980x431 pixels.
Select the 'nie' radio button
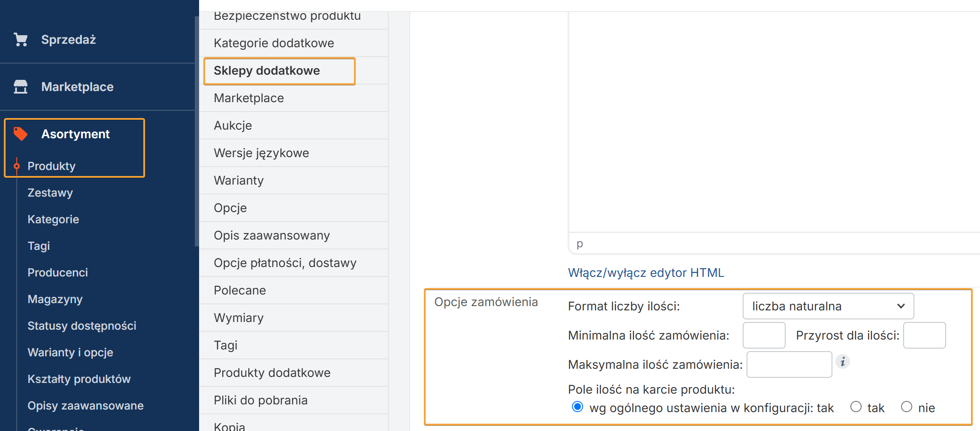(907, 407)
